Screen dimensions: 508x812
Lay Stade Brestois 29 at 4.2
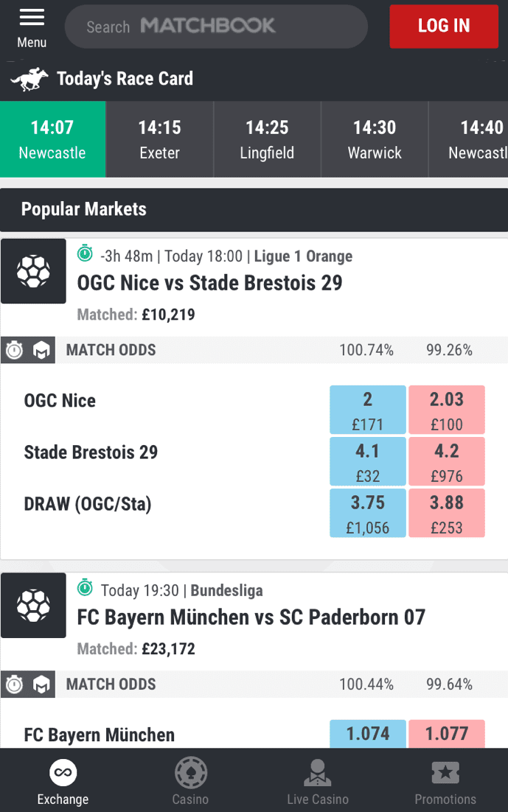point(446,462)
